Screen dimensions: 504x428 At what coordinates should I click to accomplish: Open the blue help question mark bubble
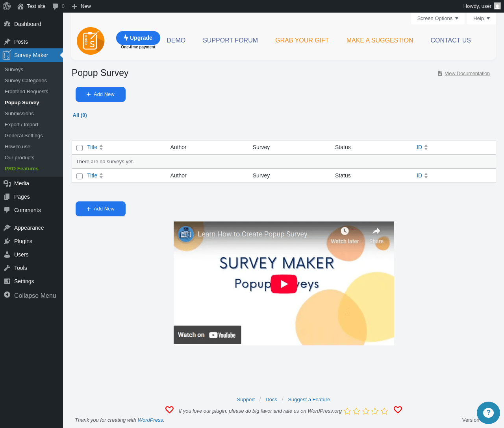(488, 413)
